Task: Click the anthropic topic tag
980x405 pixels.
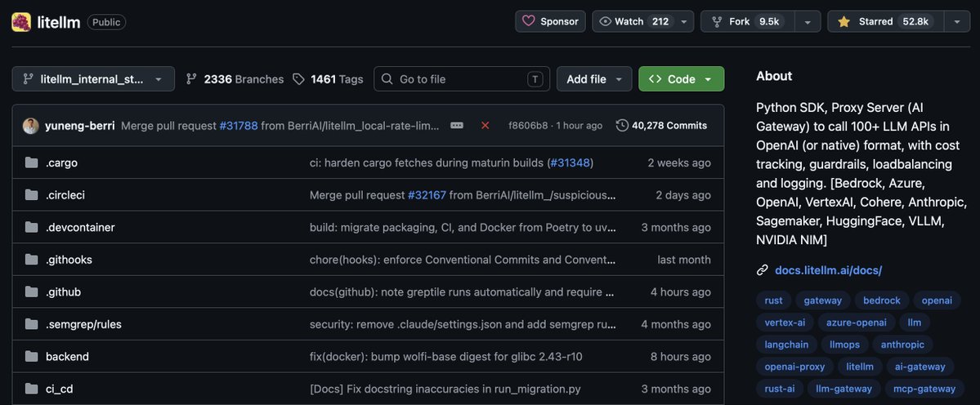Action: coord(902,345)
